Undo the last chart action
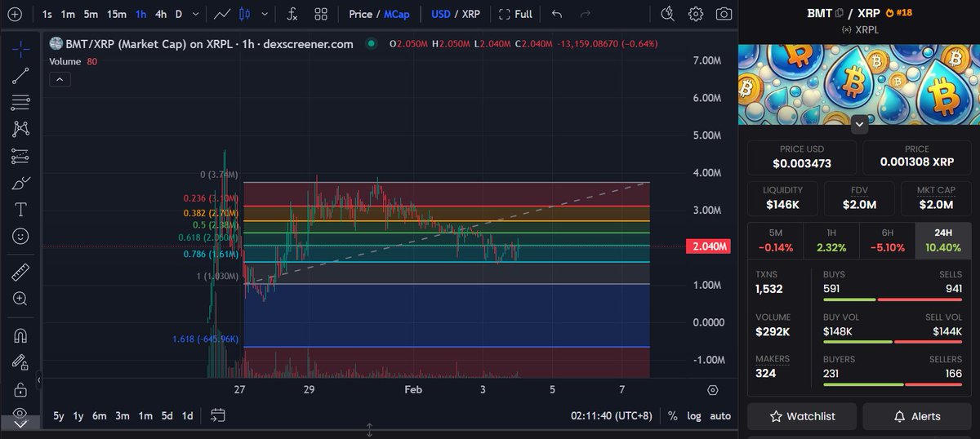980x439 pixels. tap(557, 14)
